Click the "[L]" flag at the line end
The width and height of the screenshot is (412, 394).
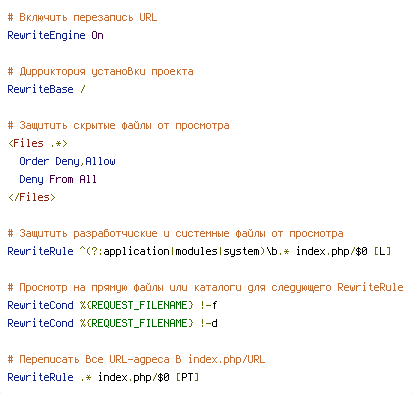(x=382, y=251)
